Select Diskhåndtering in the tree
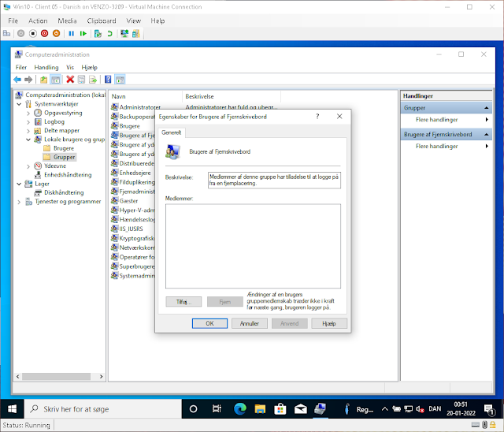This screenshot has width=504, height=432. tap(64, 192)
